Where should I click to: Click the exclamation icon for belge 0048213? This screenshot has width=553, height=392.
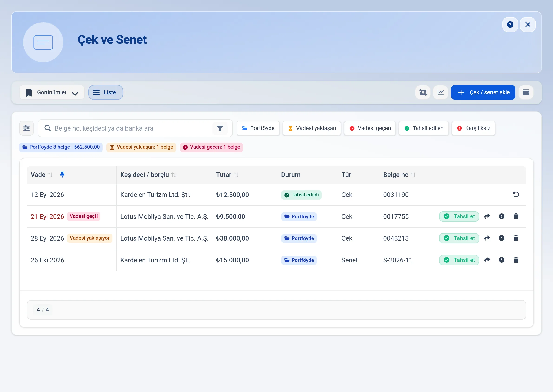click(502, 238)
